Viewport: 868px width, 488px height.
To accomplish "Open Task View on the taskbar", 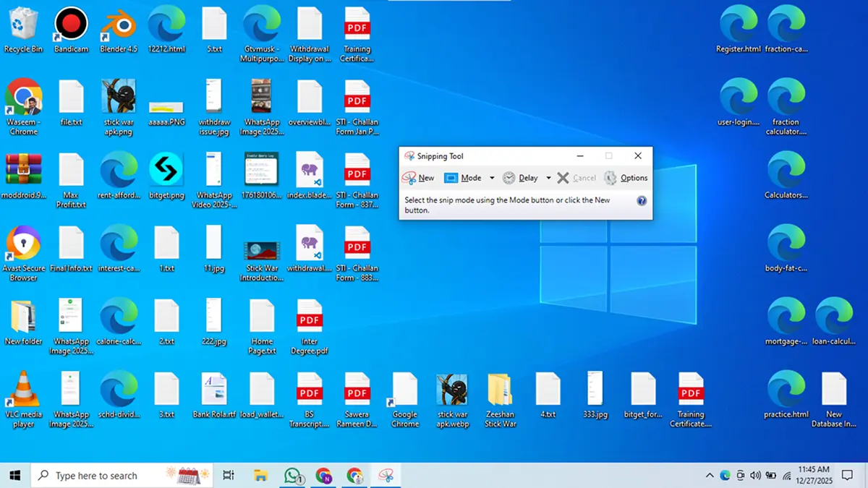I will coord(229,475).
